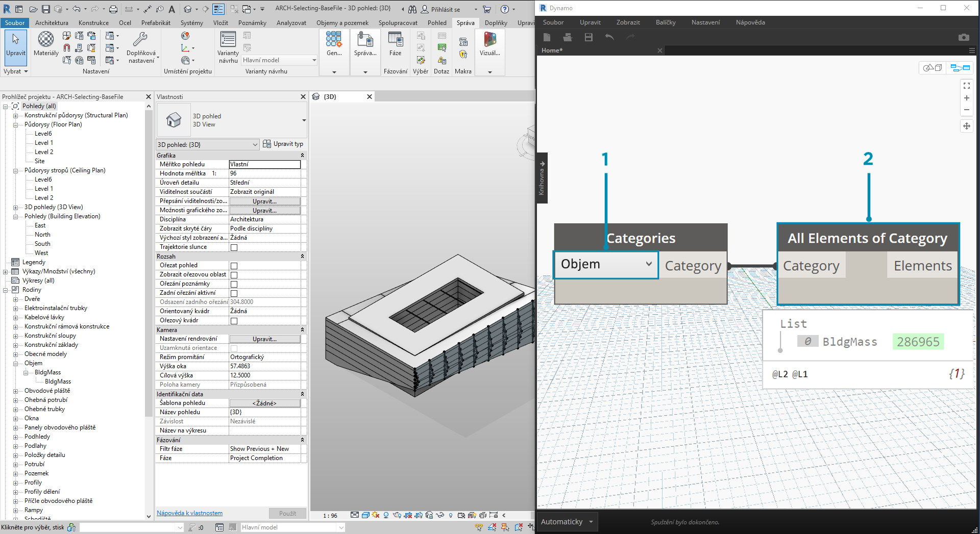Image resolution: width=980 pixels, height=534 pixels.
Task: Click New file icon in Dynamo toolbar
Action: pyautogui.click(x=547, y=37)
